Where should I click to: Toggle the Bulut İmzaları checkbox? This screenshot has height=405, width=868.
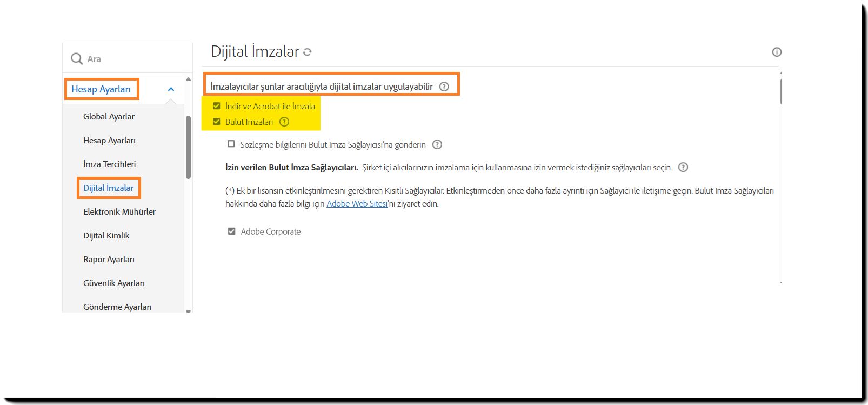click(217, 122)
